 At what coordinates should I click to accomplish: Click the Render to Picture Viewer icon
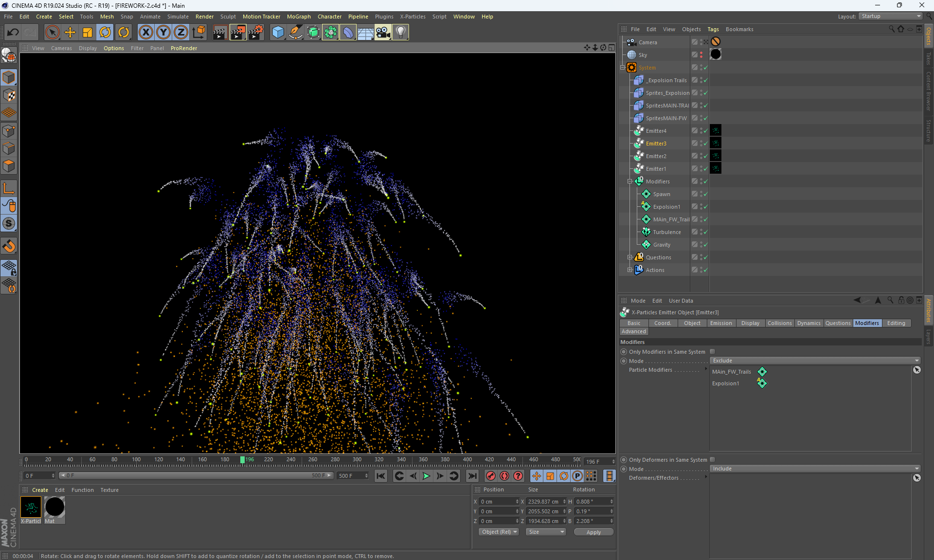(x=238, y=33)
